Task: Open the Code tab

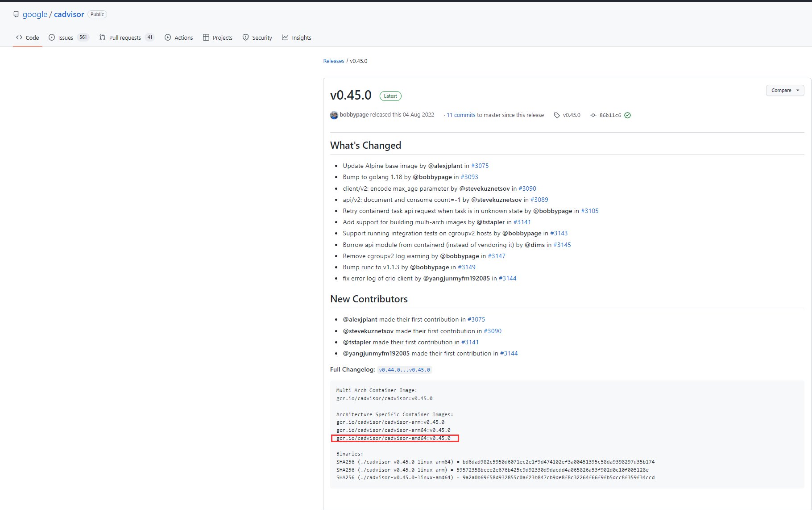Action: coord(27,38)
